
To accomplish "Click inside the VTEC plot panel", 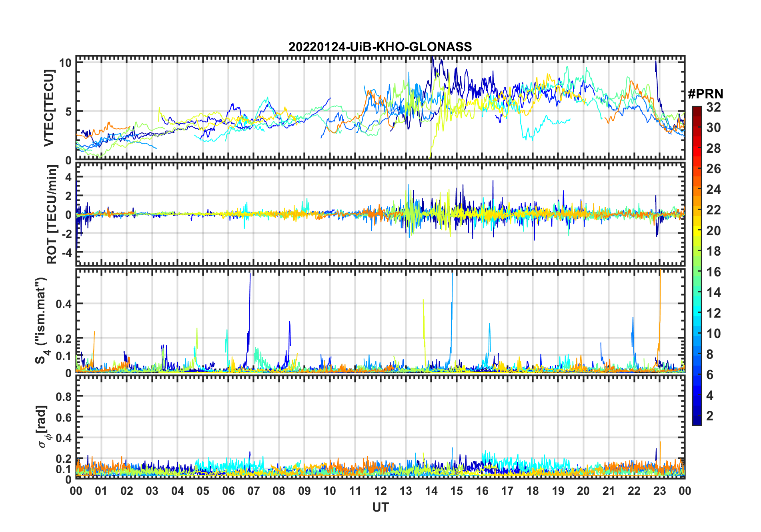I will coord(380,108).
